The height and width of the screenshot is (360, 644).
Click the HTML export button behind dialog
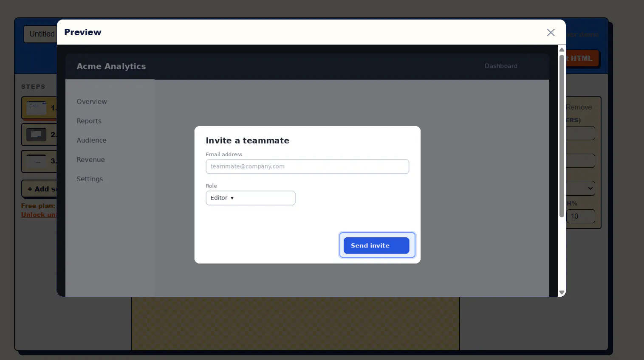[582, 59]
